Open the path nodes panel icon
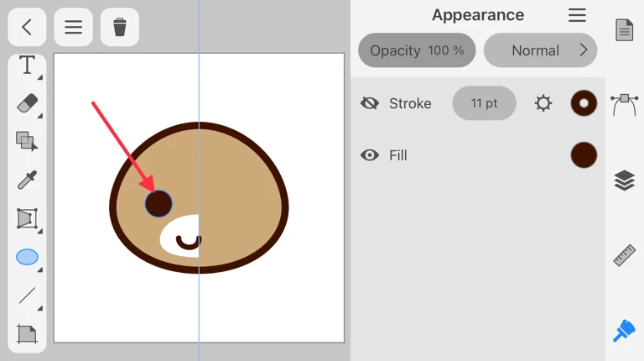644x361 pixels. pos(624,105)
